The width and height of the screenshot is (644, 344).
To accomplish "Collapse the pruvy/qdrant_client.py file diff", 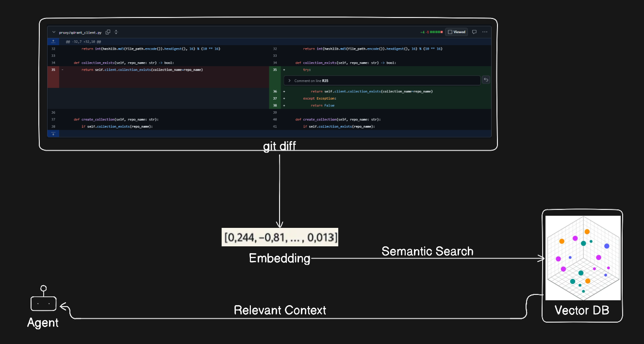I will 54,32.
